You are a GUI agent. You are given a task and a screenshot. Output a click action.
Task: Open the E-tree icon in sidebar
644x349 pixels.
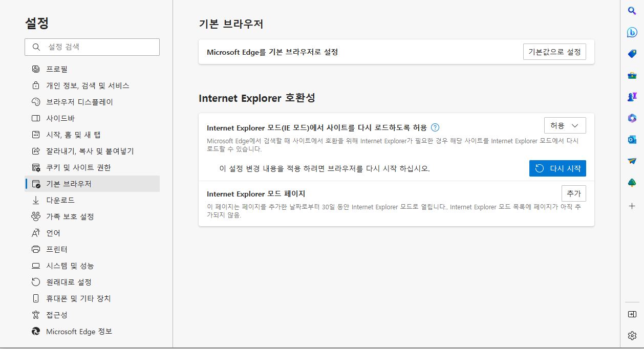632,183
